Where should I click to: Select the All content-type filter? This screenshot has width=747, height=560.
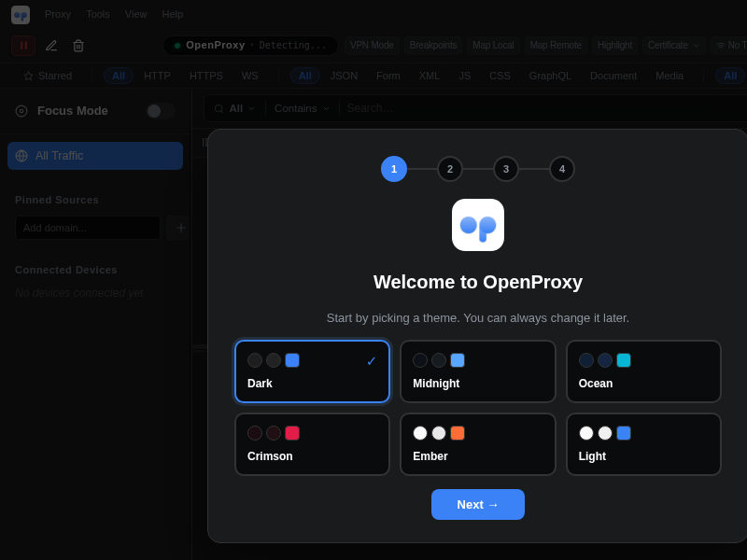(x=305, y=77)
